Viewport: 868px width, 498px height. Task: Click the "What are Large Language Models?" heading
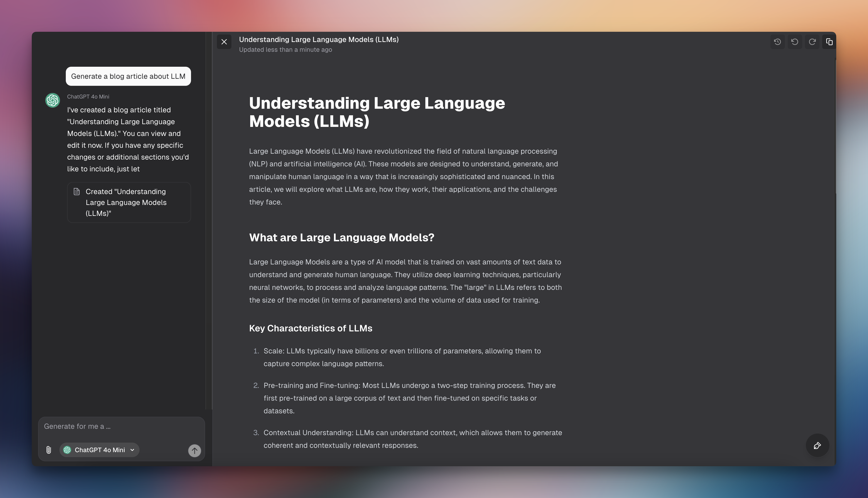341,237
